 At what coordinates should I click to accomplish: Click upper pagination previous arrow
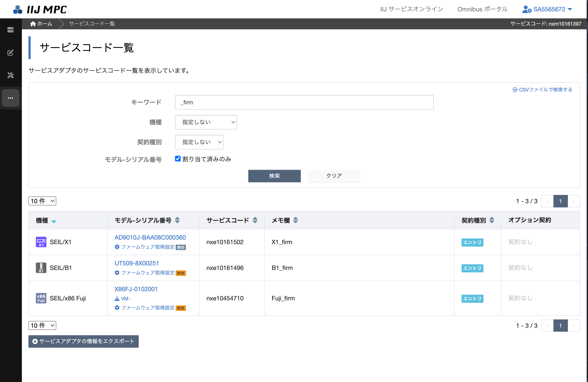pyautogui.click(x=547, y=201)
